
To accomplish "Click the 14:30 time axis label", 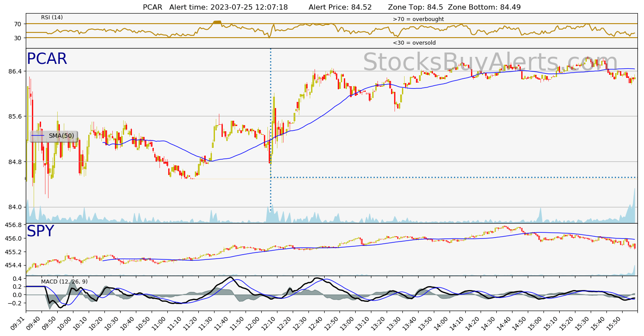I will 488,323.
